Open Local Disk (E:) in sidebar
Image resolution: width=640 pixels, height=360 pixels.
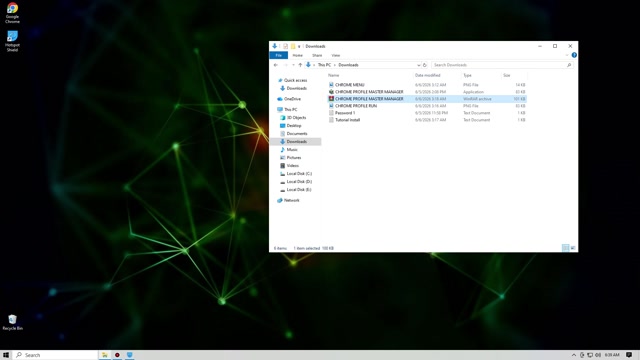click(x=299, y=190)
